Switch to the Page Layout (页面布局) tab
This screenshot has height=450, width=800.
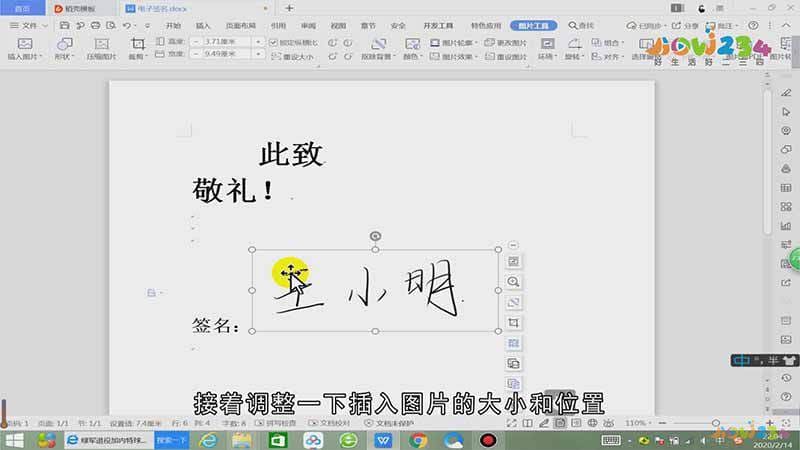click(x=241, y=25)
